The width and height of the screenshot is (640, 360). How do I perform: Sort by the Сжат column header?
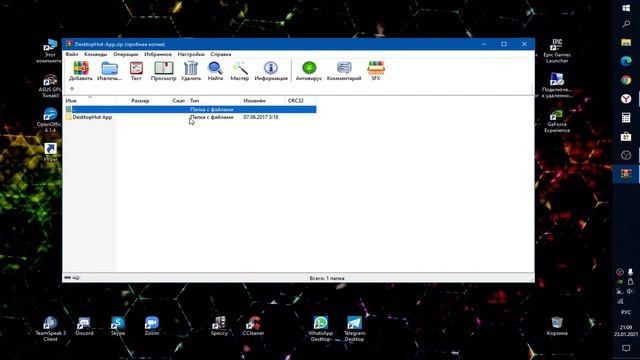click(x=178, y=100)
